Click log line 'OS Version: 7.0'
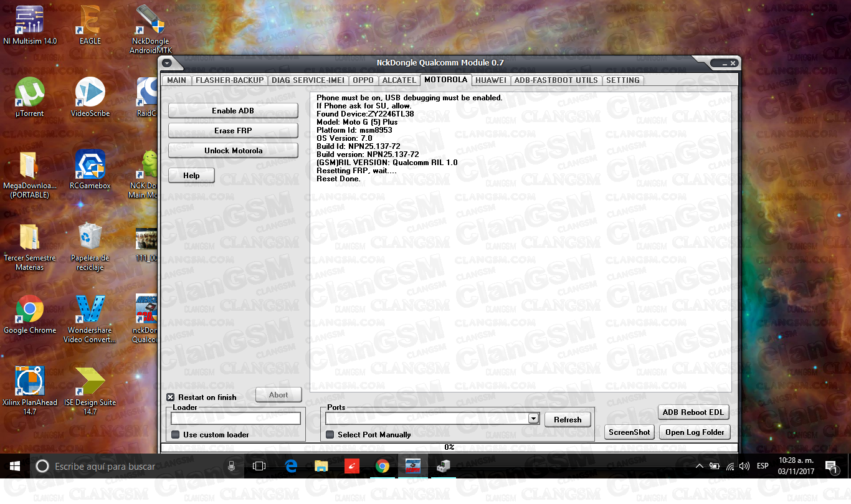The image size is (851, 504). [x=345, y=138]
